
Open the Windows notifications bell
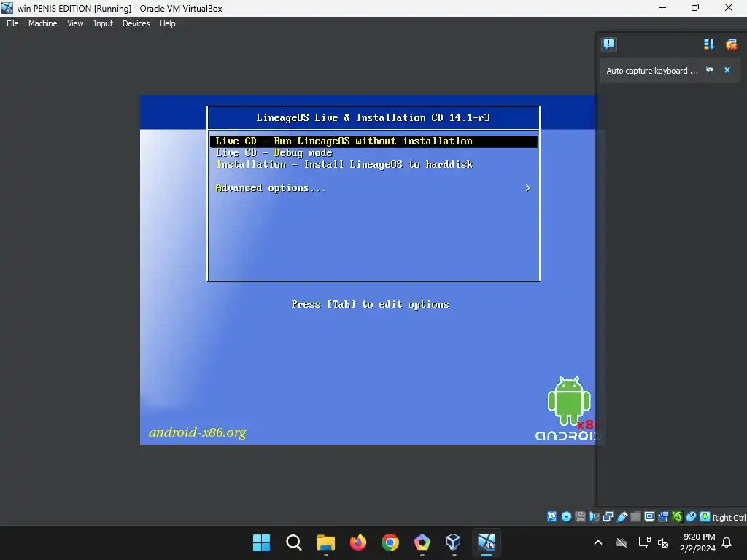pos(727,542)
